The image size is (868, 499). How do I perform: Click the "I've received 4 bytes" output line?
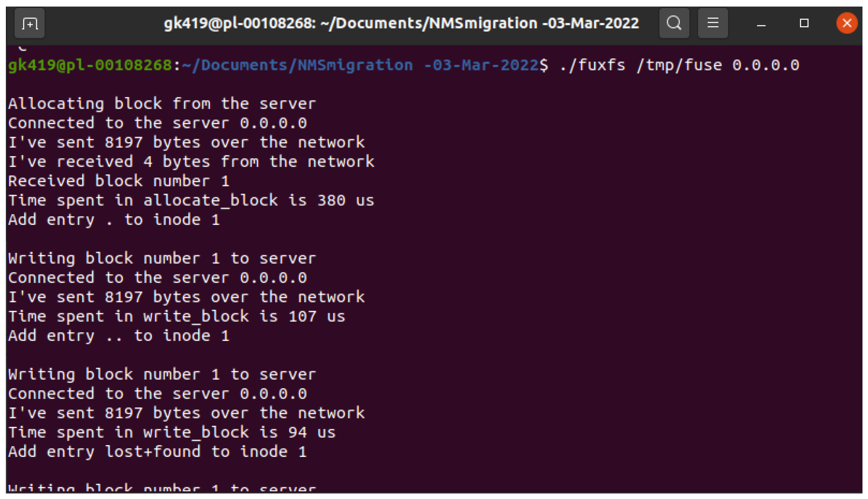pyautogui.click(x=191, y=162)
